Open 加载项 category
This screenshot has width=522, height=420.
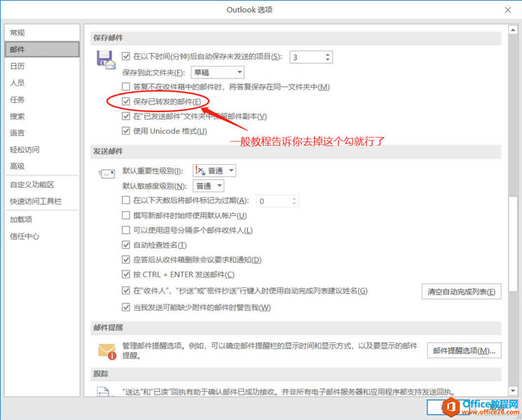pos(42,219)
